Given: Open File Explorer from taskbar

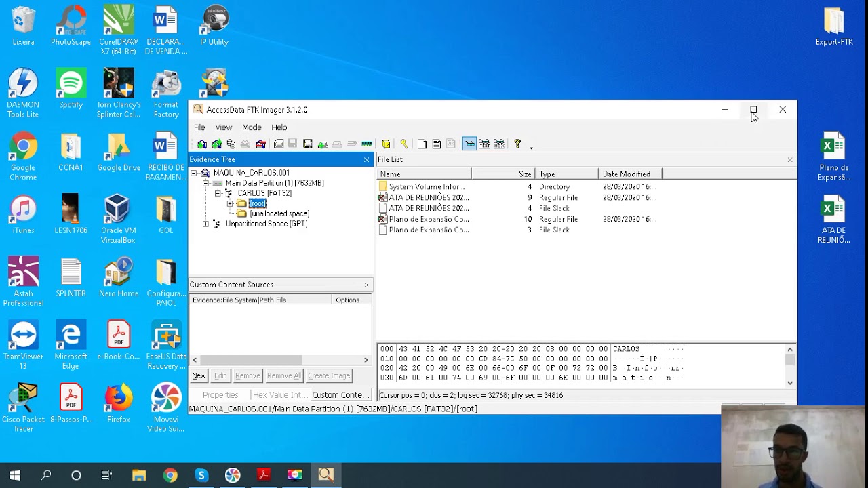Looking at the screenshot, I should [139, 475].
